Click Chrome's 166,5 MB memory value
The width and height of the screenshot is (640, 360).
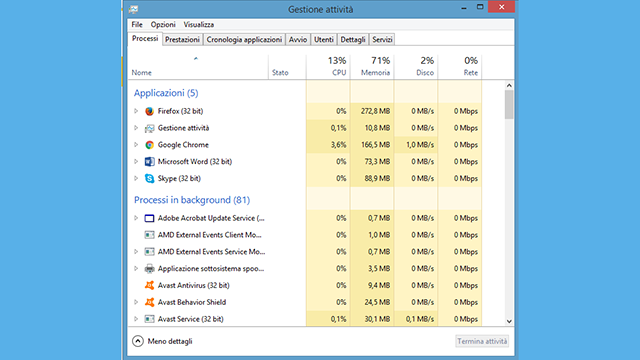click(376, 145)
